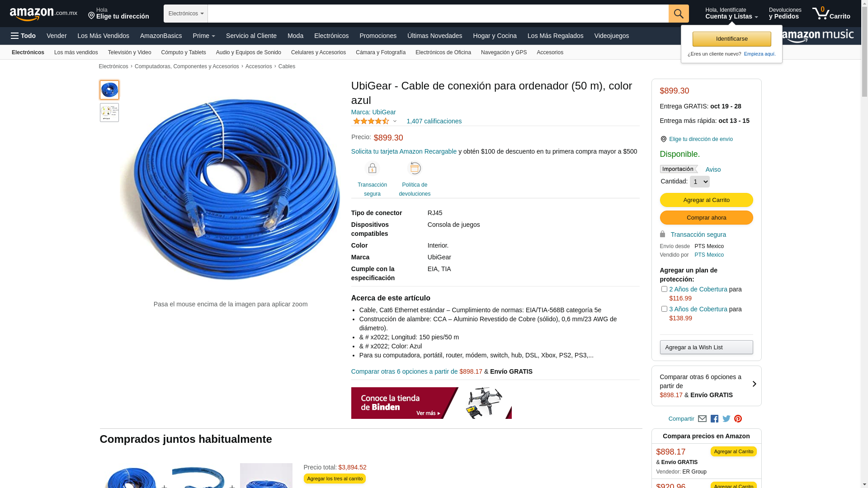This screenshot has height=488, width=868.
Task: Check the 2 Años de Cobertura option
Action: coord(664,289)
